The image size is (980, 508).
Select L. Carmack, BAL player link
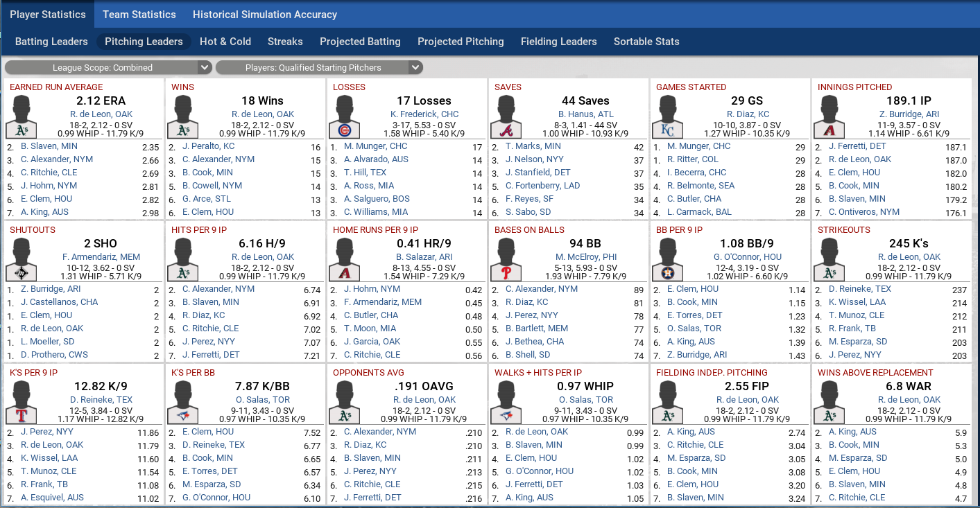coord(699,212)
